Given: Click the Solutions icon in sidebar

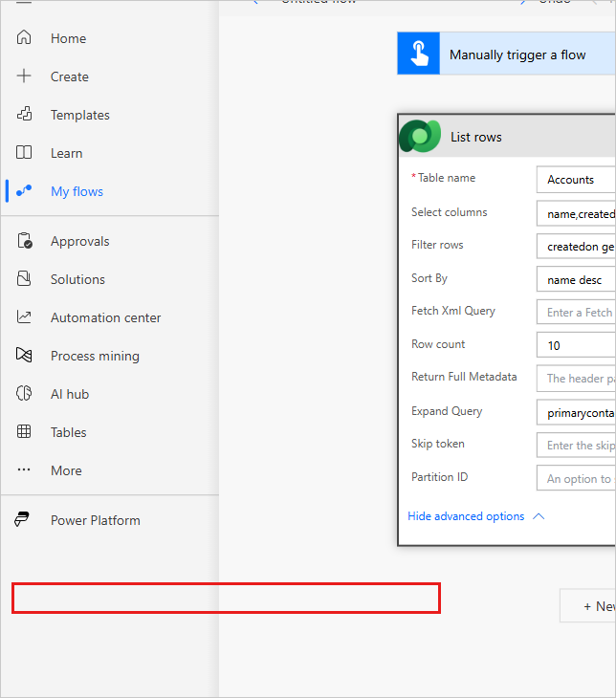Looking at the screenshot, I should (24, 278).
